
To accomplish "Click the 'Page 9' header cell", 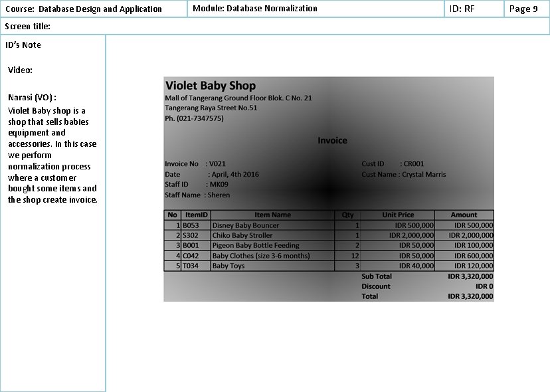I will pyautogui.click(x=523, y=9).
